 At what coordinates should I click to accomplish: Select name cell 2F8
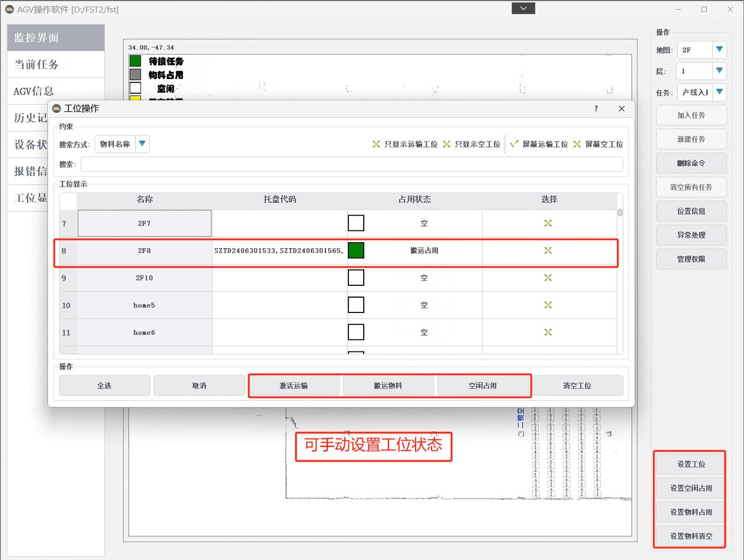144,251
